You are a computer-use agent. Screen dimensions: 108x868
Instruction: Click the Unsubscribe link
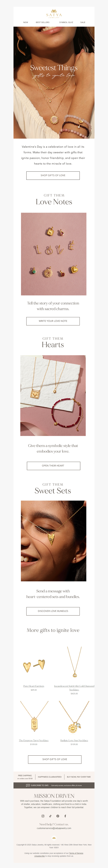39,856
